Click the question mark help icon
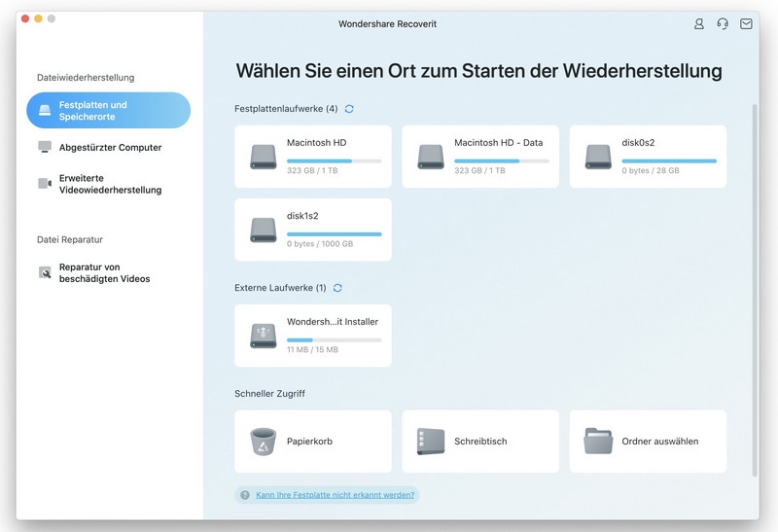Screen dimensions: 778x532 coord(245,495)
